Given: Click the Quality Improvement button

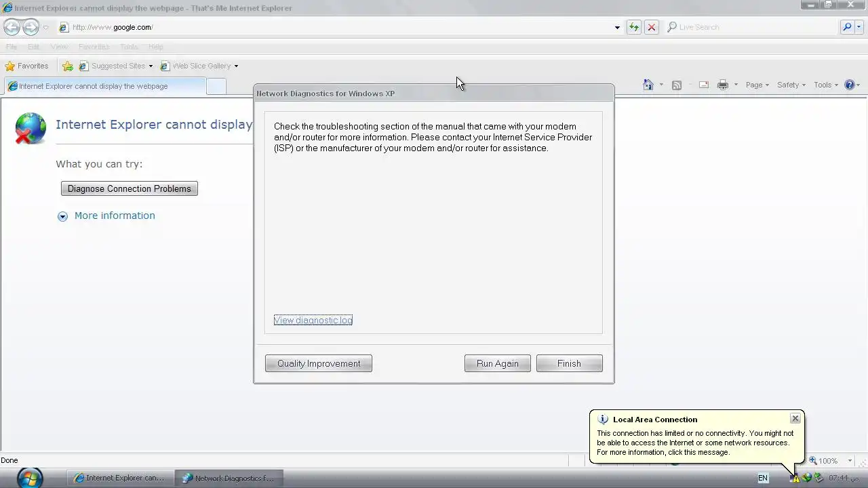Looking at the screenshot, I should [x=319, y=363].
